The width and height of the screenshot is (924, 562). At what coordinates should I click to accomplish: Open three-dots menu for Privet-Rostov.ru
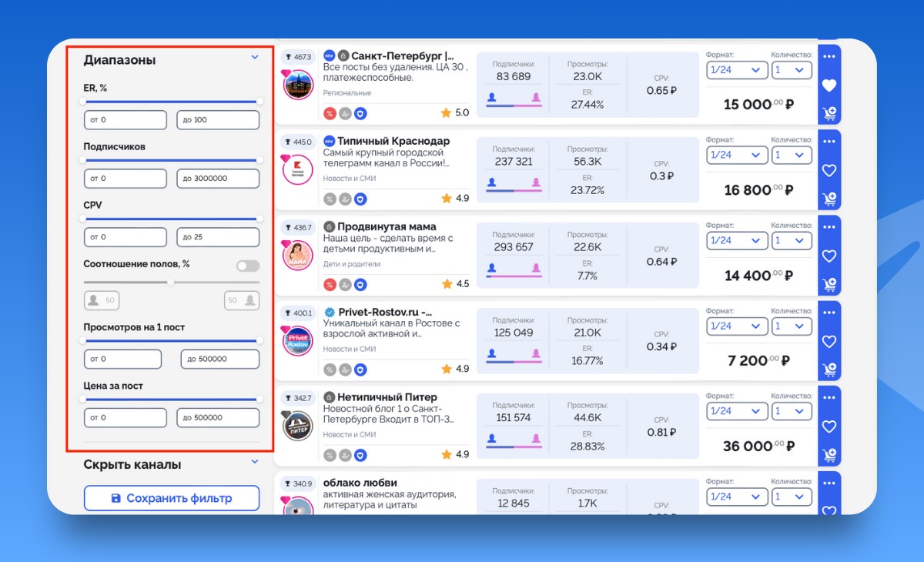click(829, 313)
